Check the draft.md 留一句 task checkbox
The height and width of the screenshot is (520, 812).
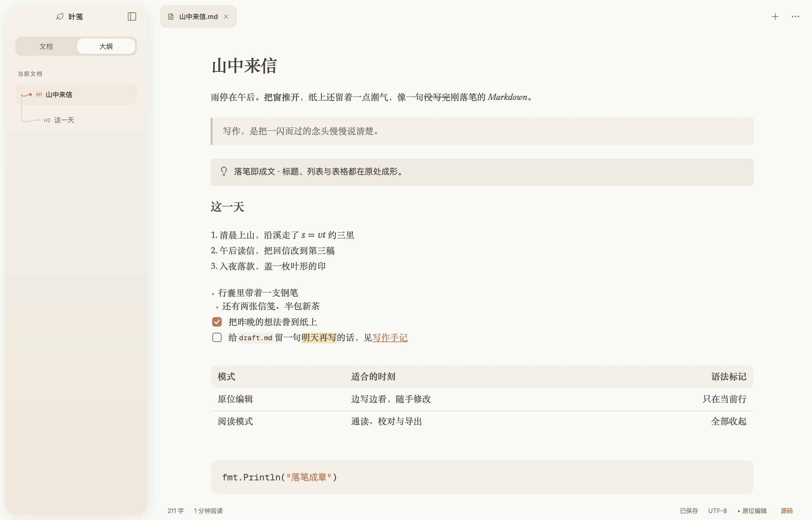217,337
